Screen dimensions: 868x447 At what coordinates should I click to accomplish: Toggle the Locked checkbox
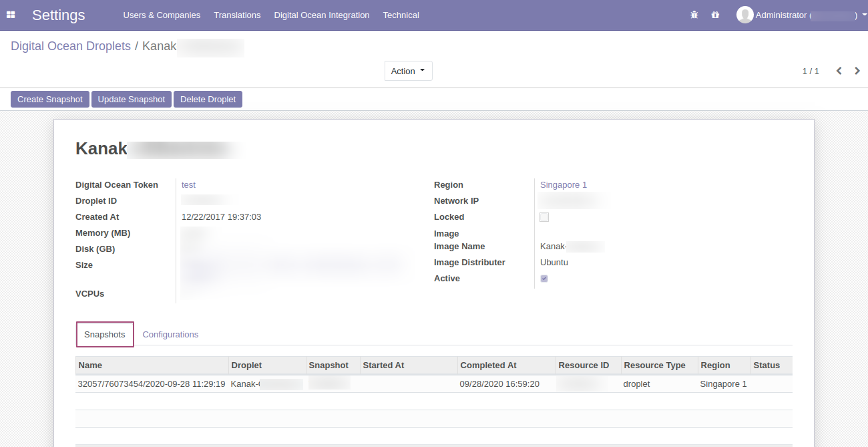[544, 217]
